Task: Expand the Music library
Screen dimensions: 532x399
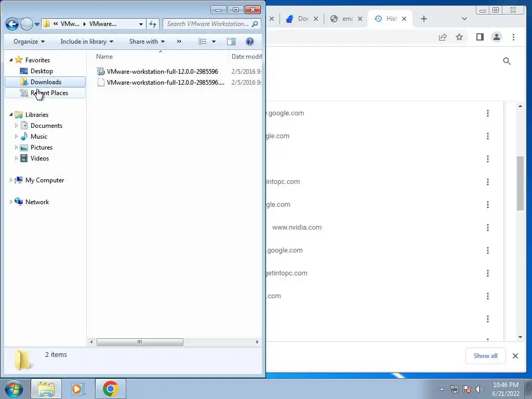Action: point(16,137)
